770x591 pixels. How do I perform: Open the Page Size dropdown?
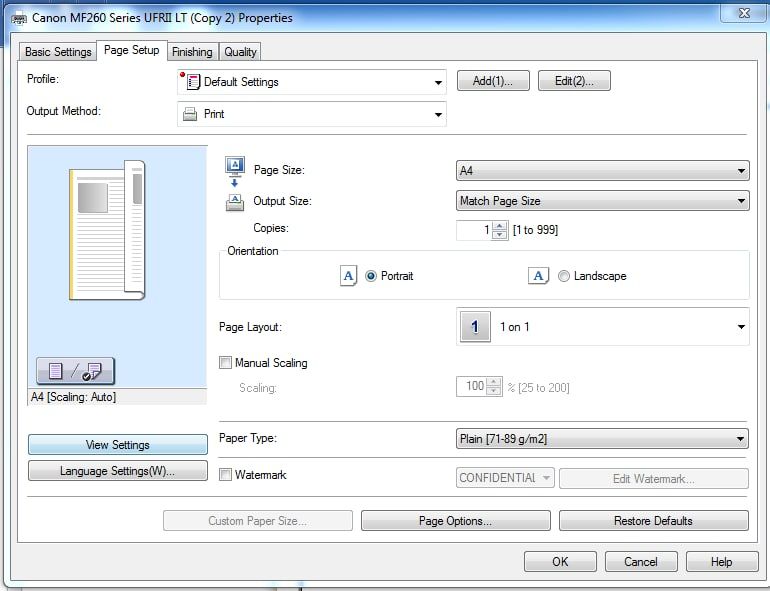602,171
